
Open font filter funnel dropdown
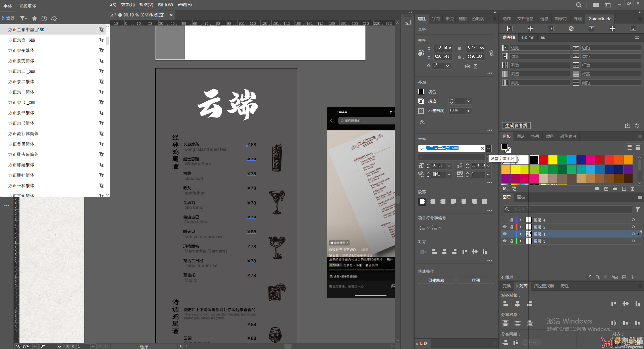pos(23,18)
